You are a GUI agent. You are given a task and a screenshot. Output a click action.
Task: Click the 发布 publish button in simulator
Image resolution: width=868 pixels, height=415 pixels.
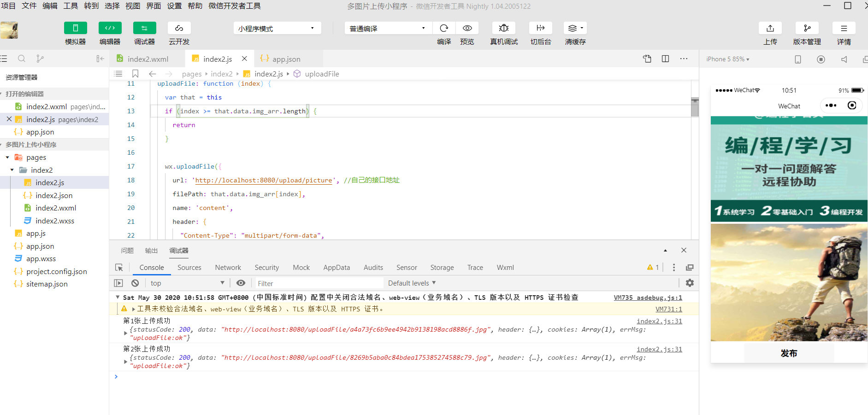tap(789, 353)
